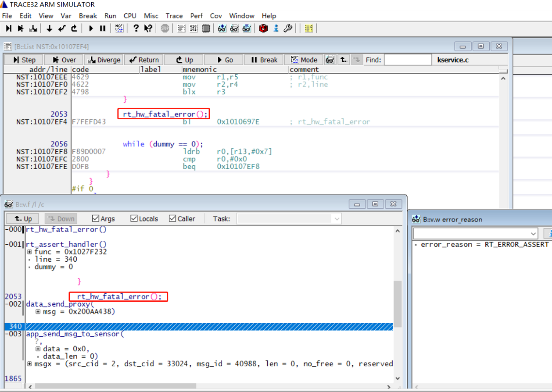The height and width of the screenshot is (392, 552).
Task: Click the Return button in List window
Action: [143, 60]
